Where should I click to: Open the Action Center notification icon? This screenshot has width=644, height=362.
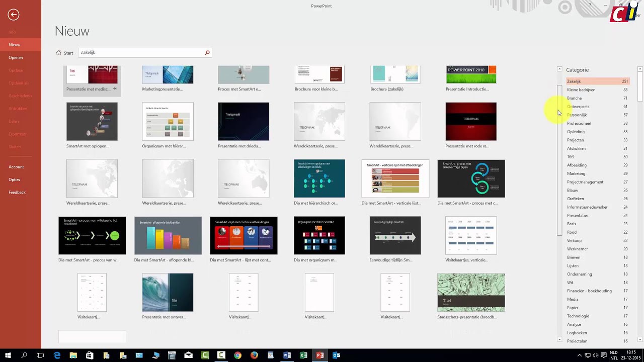point(604,355)
